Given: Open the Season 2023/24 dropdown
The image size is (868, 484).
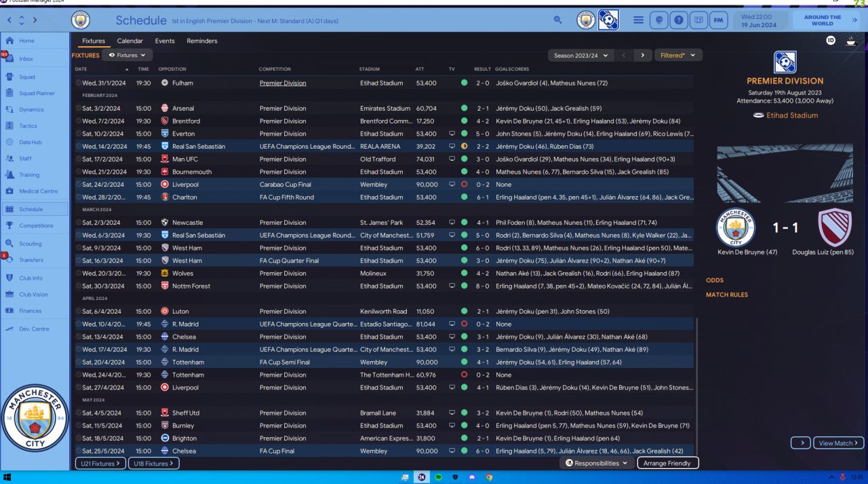Looking at the screenshot, I should pos(581,55).
